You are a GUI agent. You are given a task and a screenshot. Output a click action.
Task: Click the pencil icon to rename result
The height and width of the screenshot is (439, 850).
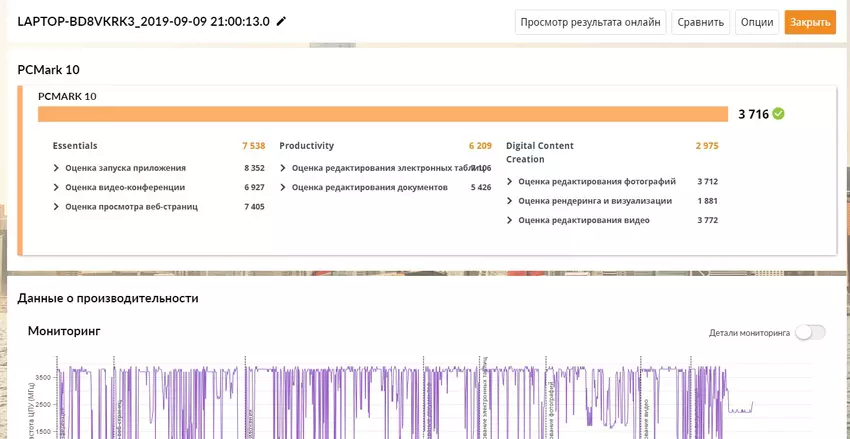tap(281, 21)
